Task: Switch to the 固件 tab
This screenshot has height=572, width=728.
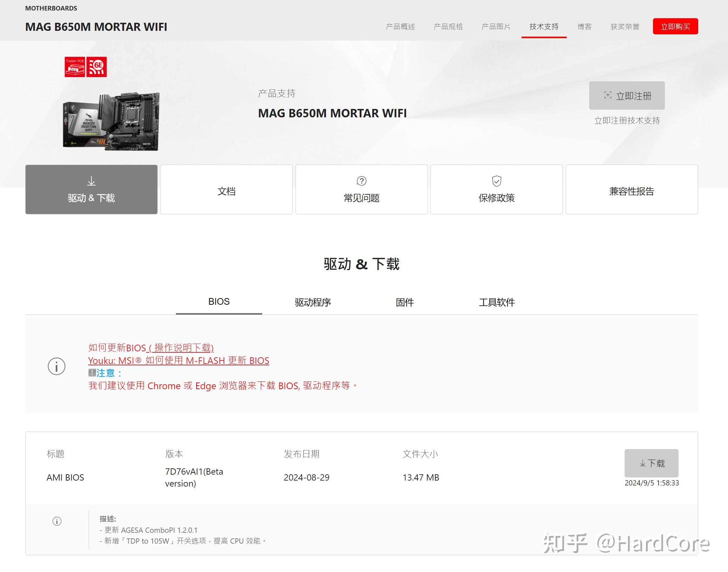Action: [x=404, y=302]
